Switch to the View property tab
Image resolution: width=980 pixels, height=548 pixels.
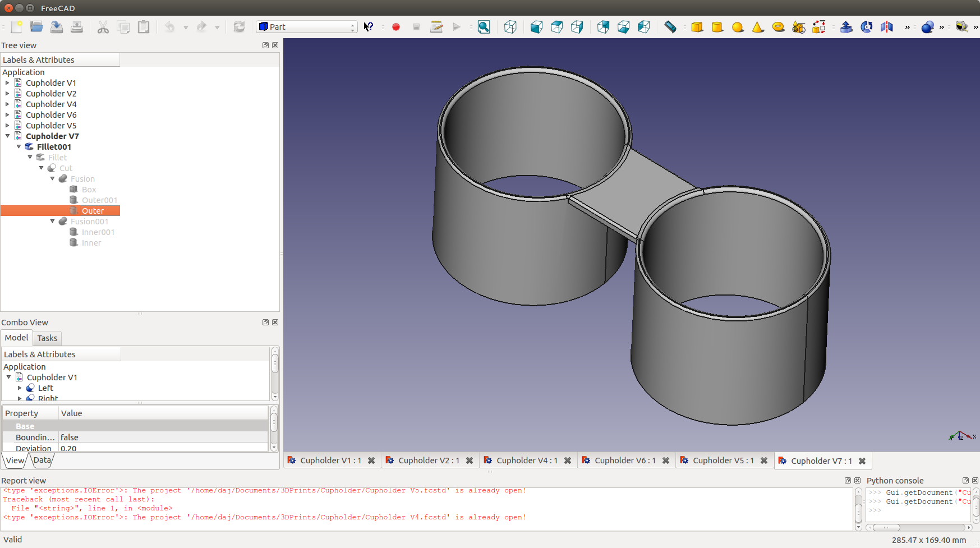coord(15,460)
